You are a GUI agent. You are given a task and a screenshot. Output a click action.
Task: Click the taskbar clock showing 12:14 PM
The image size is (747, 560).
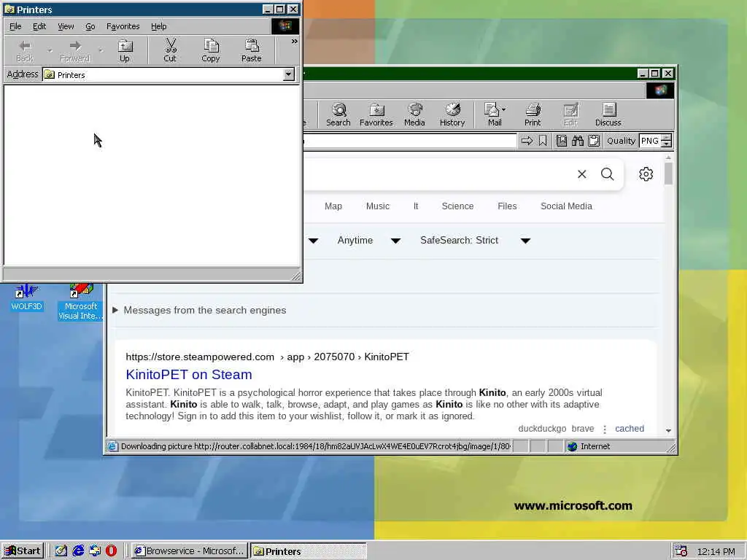pyautogui.click(x=716, y=551)
